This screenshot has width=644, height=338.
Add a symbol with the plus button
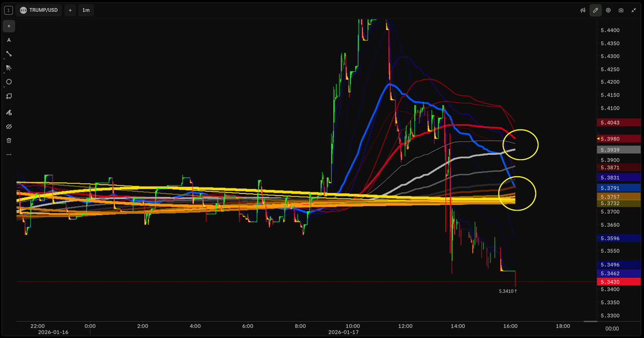[70, 10]
